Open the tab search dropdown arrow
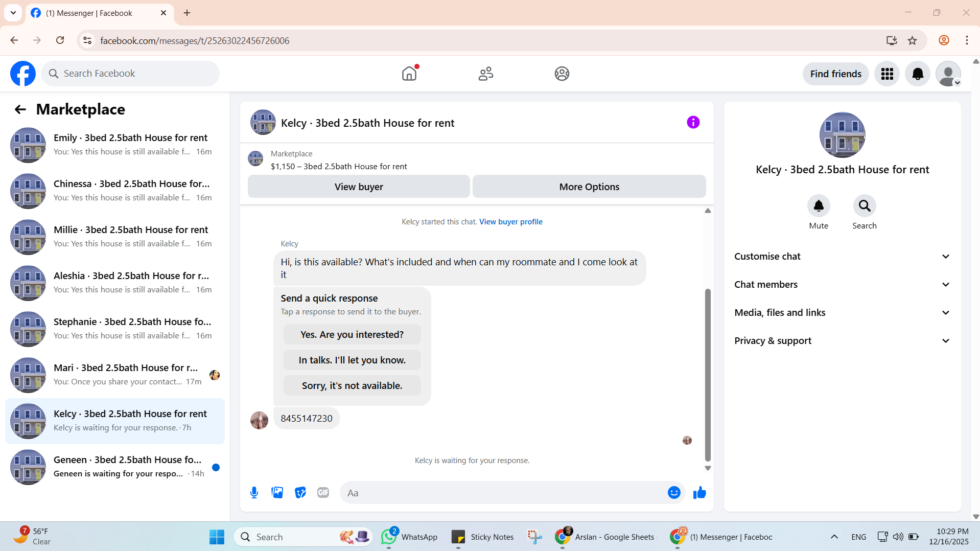The image size is (980, 551). click(13, 13)
